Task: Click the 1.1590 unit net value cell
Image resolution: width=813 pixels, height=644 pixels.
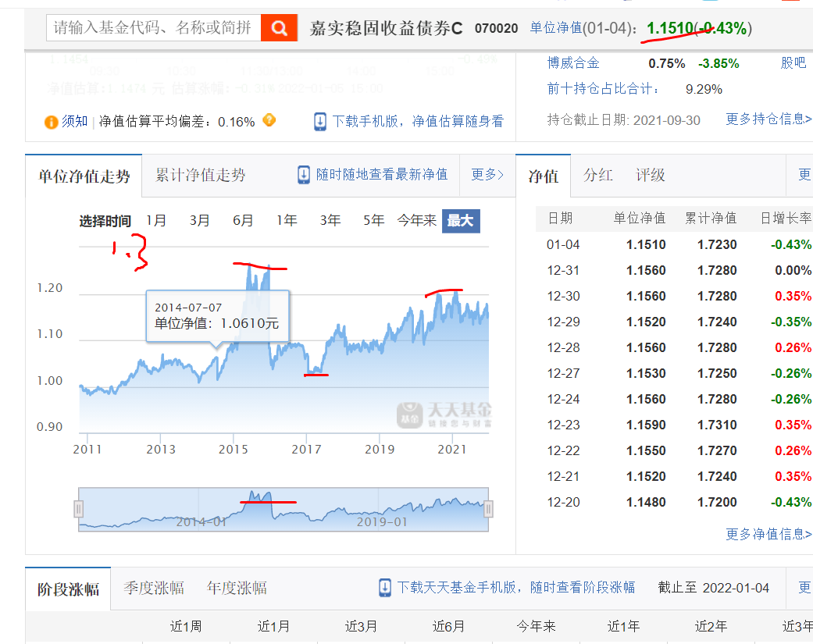Action: 646,425
